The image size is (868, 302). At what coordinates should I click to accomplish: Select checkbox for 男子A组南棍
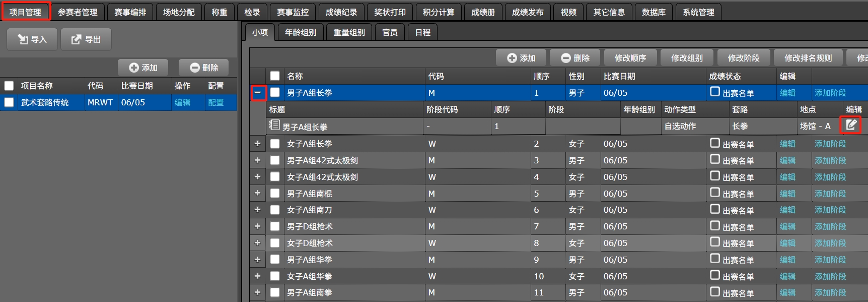point(274,193)
